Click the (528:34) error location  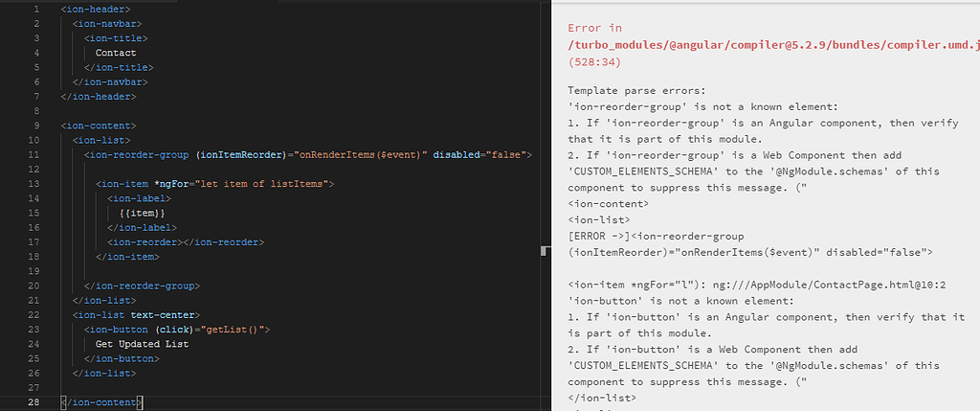coord(595,62)
